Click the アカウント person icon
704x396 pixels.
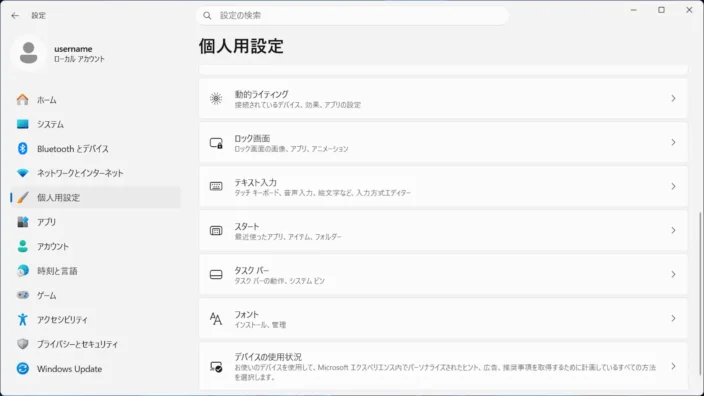22,246
